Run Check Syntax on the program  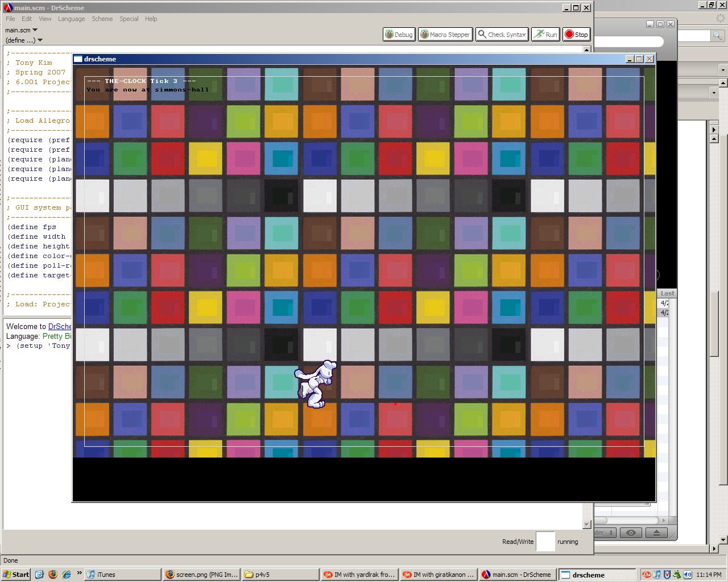click(x=502, y=35)
